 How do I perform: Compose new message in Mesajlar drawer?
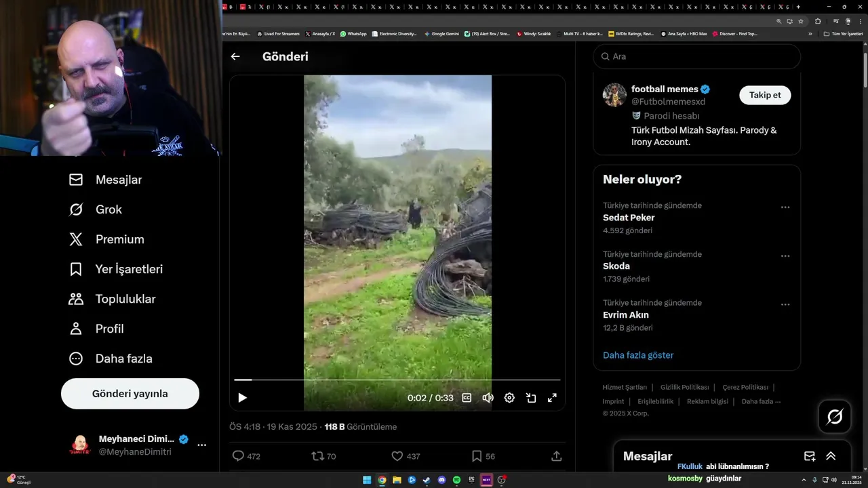pos(810,456)
